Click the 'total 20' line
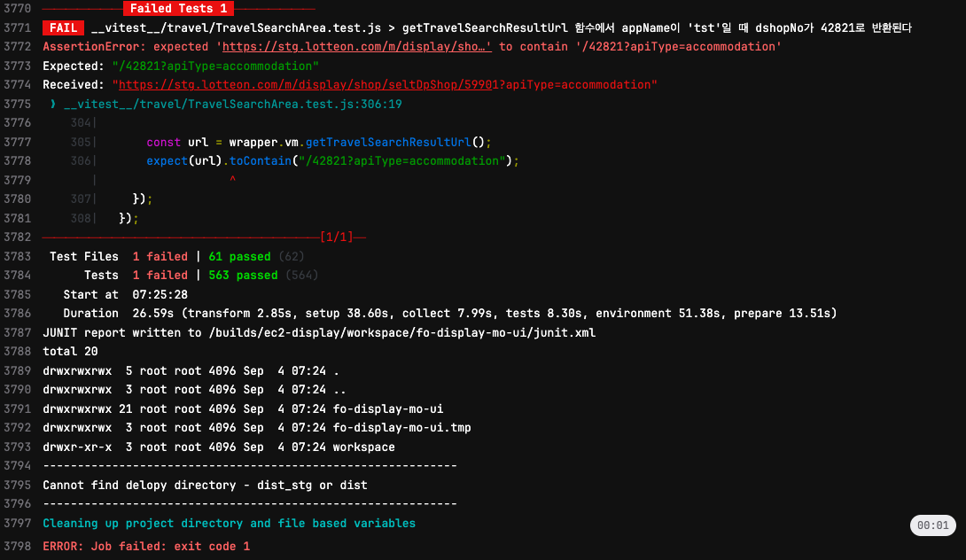 (70, 351)
